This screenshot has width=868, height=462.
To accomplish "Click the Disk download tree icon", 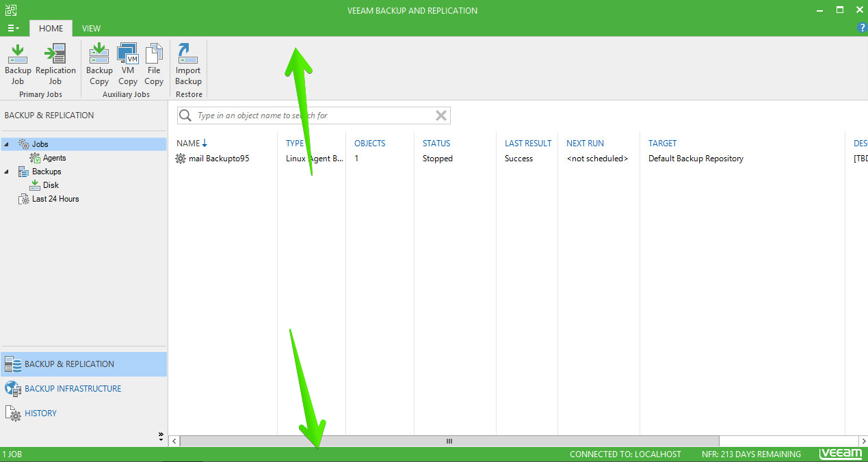I will tap(35, 185).
